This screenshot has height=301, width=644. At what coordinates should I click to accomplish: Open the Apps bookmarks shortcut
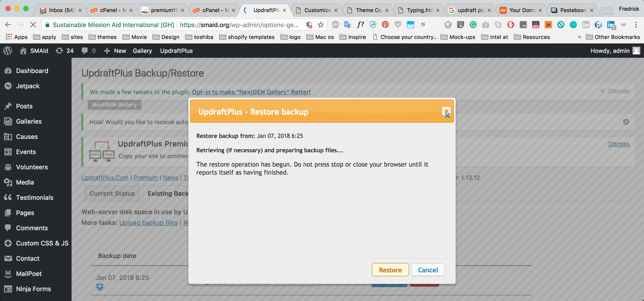pyautogui.click(x=17, y=37)
